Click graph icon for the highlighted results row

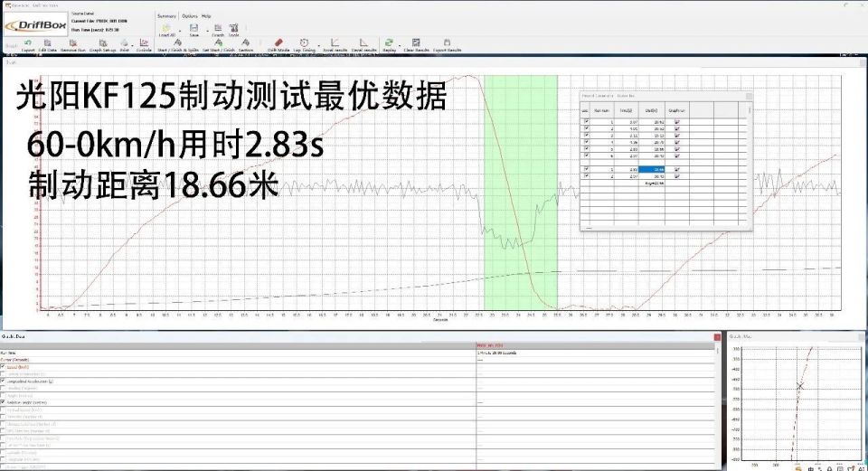(677, 169)
